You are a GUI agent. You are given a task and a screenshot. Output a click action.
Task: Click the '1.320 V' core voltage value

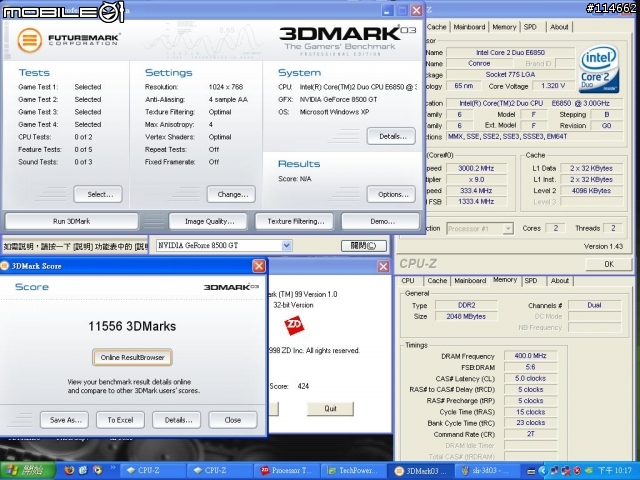(553, 86)
